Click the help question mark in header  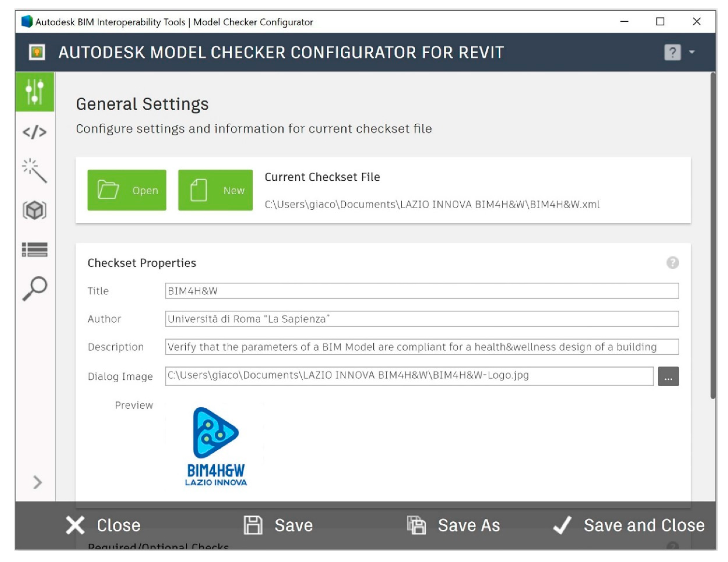tap(672, 52)
